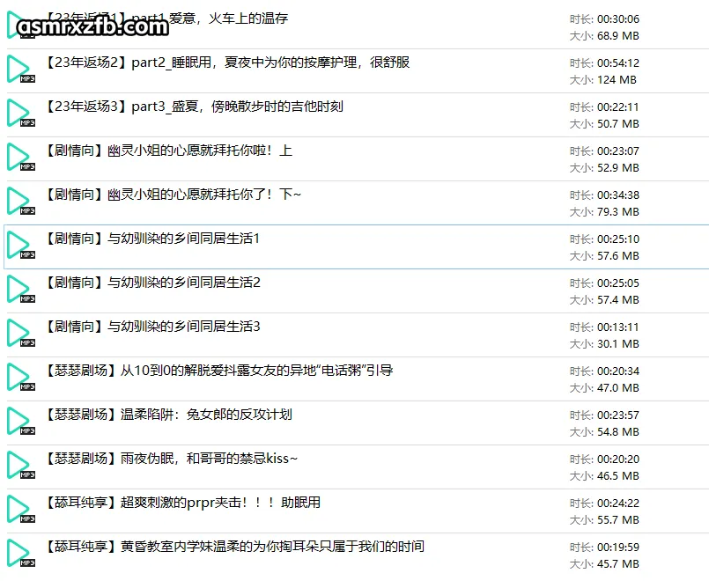Select 【舔耳纯享】黄昏教室内学妹 file name
Viewport: 709px width, 588px height.
pyautogui.click(x=234, y=547)
